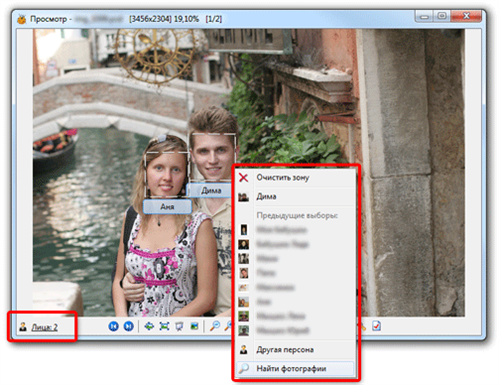
Task: Click the magnifier icon beside Найти фотографии
Action: (244, 368)
